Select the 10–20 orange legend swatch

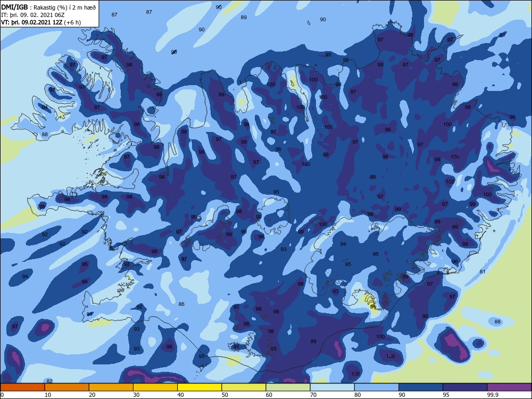pos(67,387)
